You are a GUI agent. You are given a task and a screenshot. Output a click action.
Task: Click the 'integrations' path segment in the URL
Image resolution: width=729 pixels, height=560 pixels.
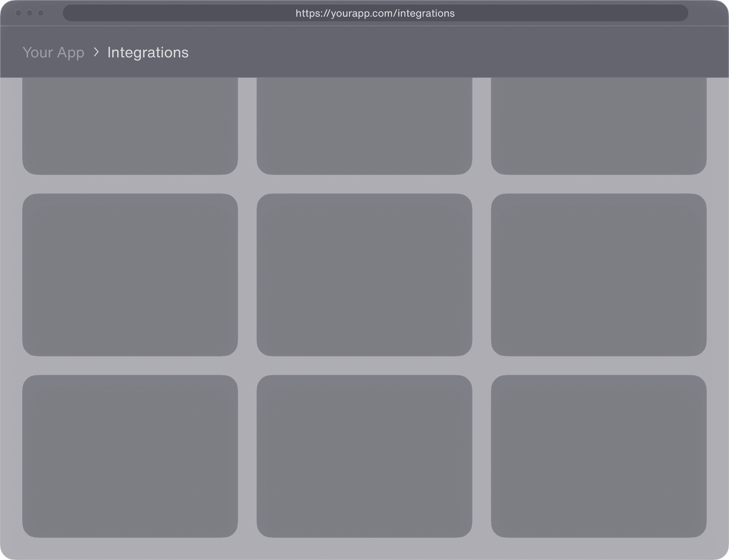426,13
